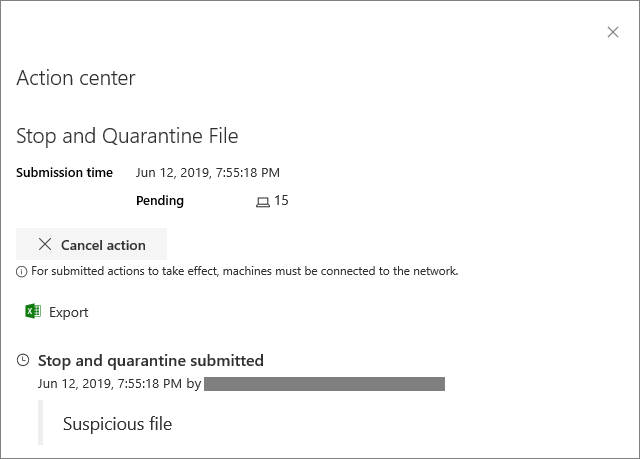Screen dimensions: 640x459
Task: Click the Submission time label
Action: (64, 172)
